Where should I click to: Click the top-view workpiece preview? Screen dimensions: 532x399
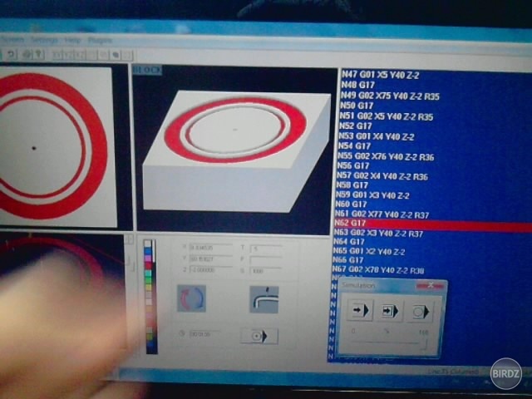coord(57,147)
